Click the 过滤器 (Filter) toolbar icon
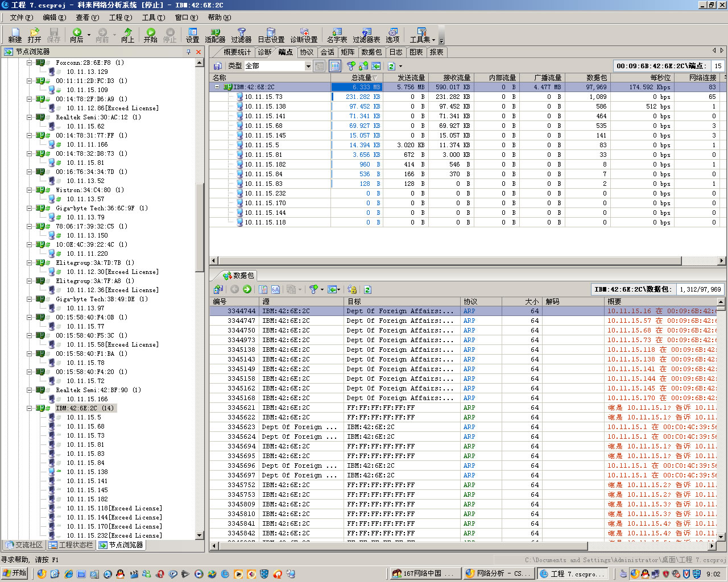 [241, 35]
